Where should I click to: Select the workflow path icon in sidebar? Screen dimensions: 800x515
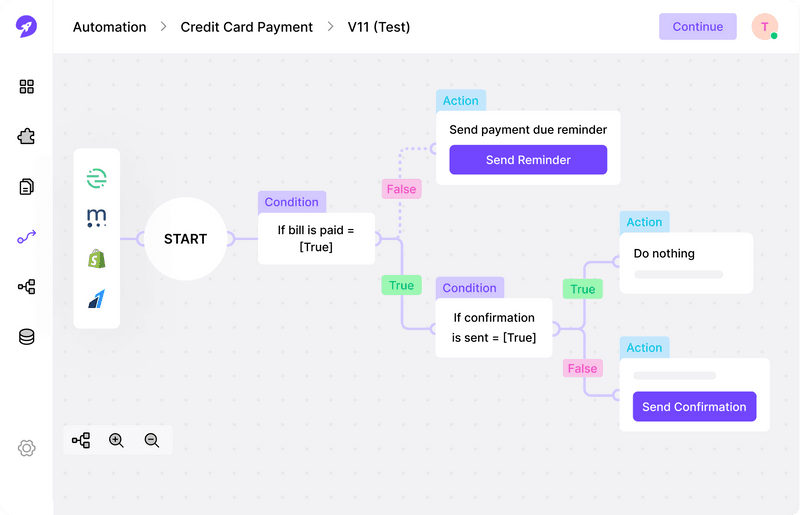tap(27, 237)
